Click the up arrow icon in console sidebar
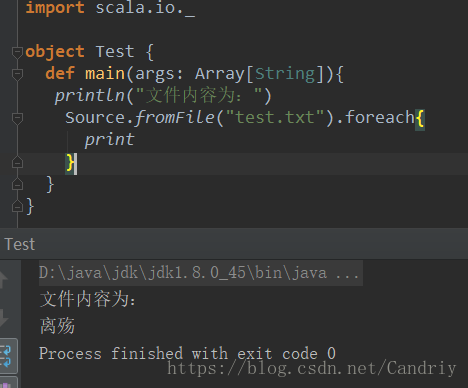This screenshot has height=388, width=468. click(x=3, y=279)
